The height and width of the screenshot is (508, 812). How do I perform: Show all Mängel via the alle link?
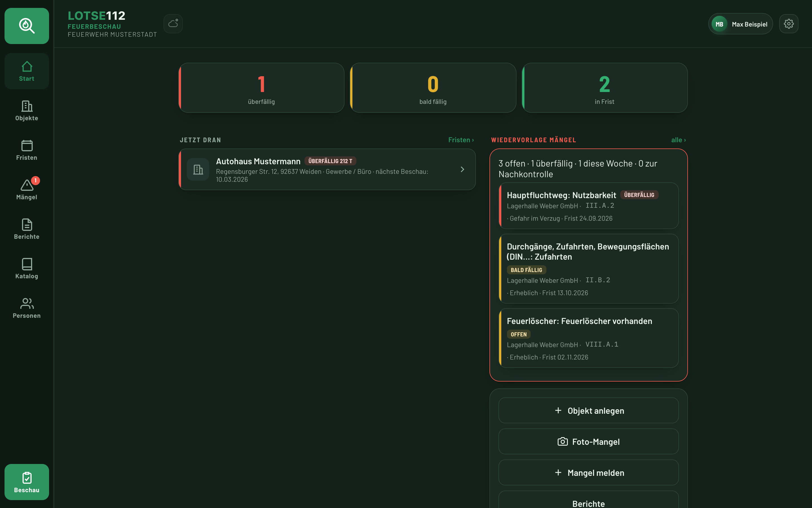pos(678,140)
